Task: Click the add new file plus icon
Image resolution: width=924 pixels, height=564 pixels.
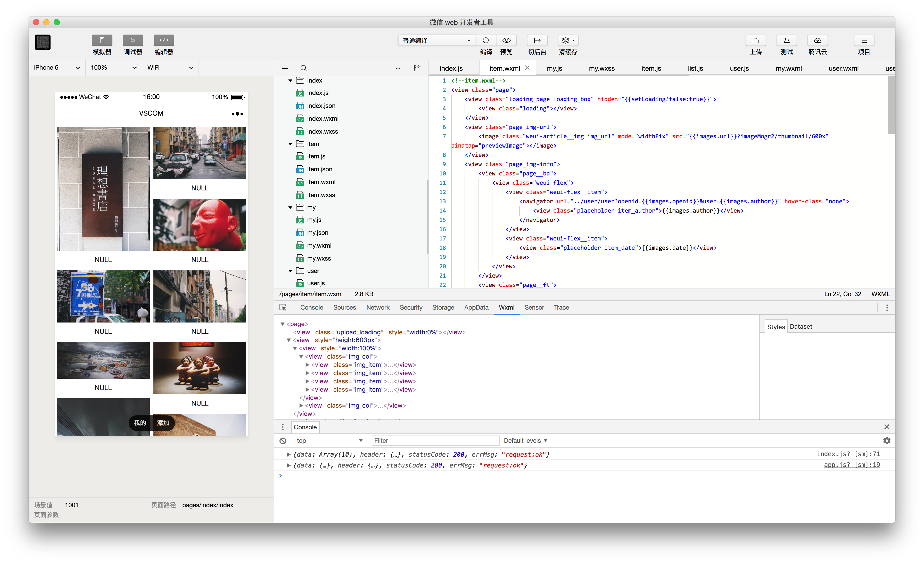Action: [285, 68]
